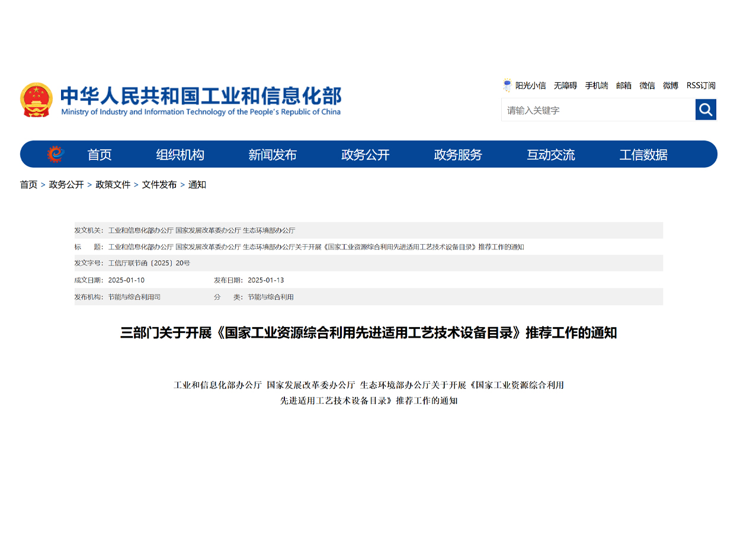Click the centered notice subtitle paragraph
Viewport: 756px width, 551px height.
pos(369,393)
